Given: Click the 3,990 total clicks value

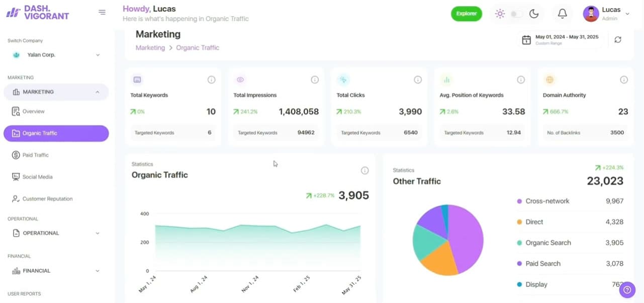Looking at the screenshot, I should click(x=410, y=112).
